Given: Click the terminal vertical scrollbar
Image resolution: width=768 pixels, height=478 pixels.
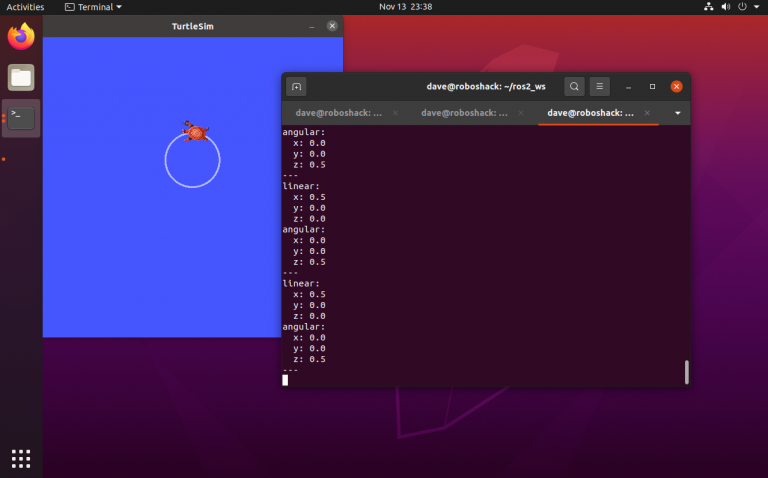Looking at the screenshot, I should [686, 372].
